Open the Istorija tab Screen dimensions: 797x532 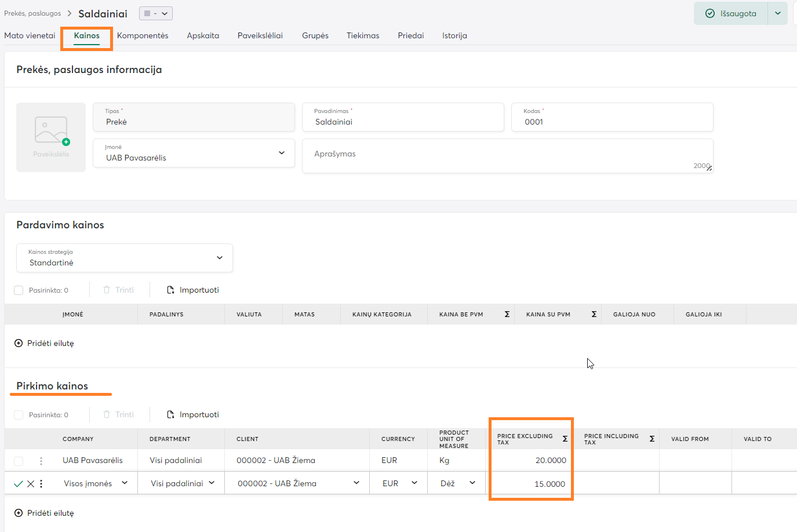point(454,35)
